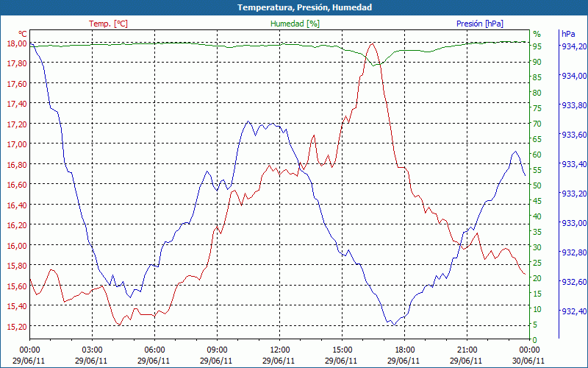Click the '934,20' pressure axis value

pos(573,46)
